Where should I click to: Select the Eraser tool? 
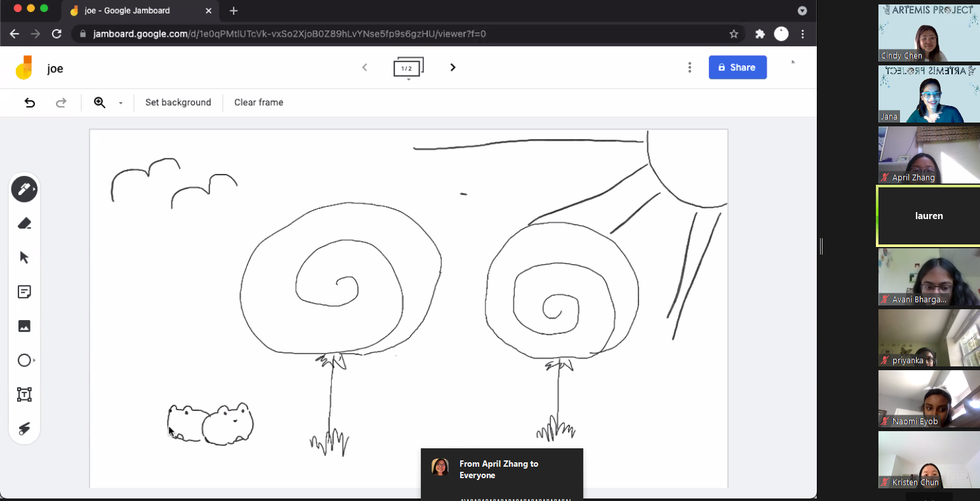(24, 224)
